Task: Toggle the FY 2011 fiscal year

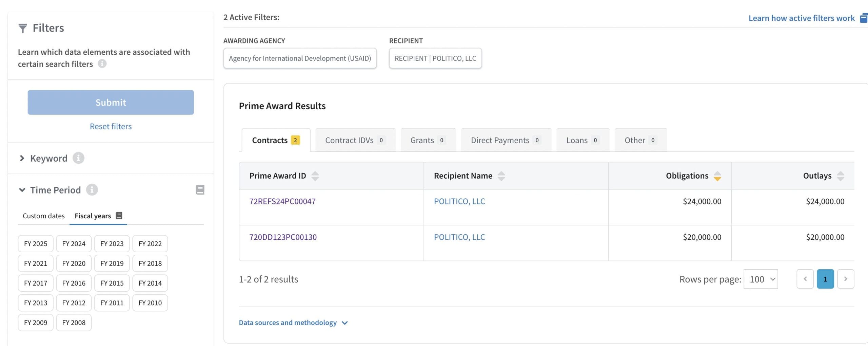Action: coord(112,303)
